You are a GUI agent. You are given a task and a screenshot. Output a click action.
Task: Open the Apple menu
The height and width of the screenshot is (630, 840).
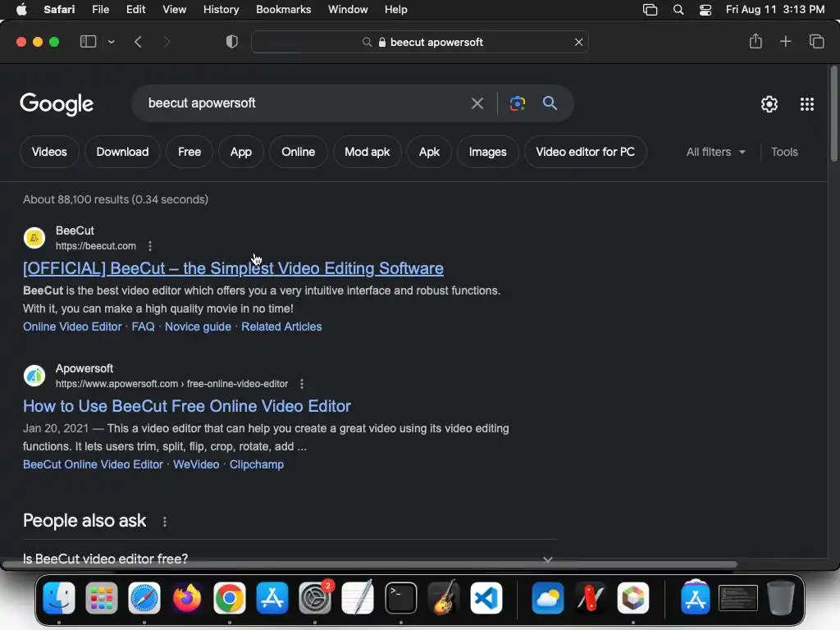point(21,9)
